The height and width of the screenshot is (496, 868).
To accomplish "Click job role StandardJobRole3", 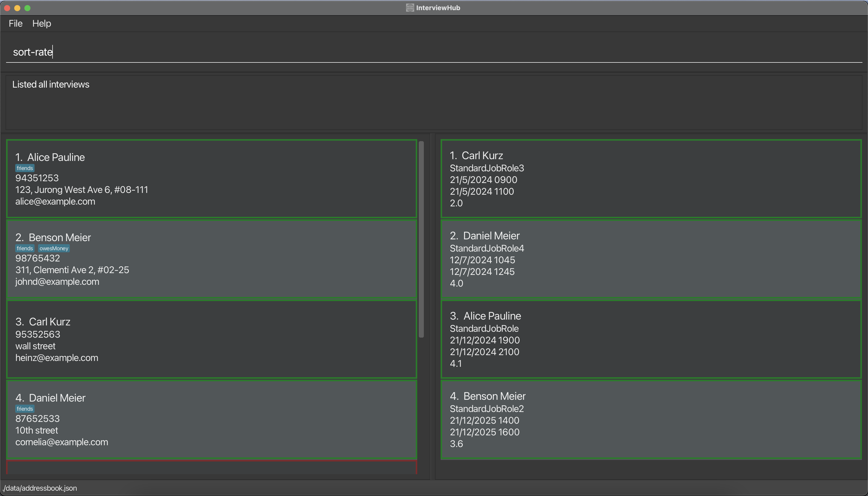I will 487,168.
